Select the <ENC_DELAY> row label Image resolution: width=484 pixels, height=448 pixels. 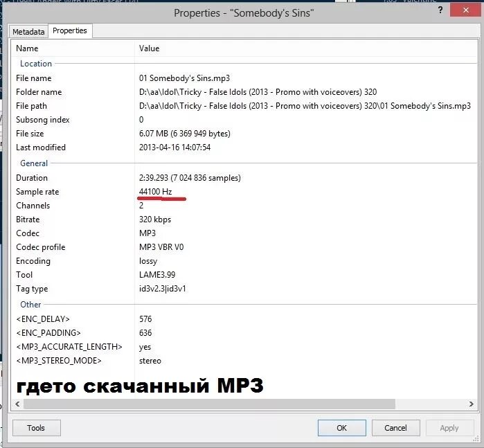click(x=43, y=319)
